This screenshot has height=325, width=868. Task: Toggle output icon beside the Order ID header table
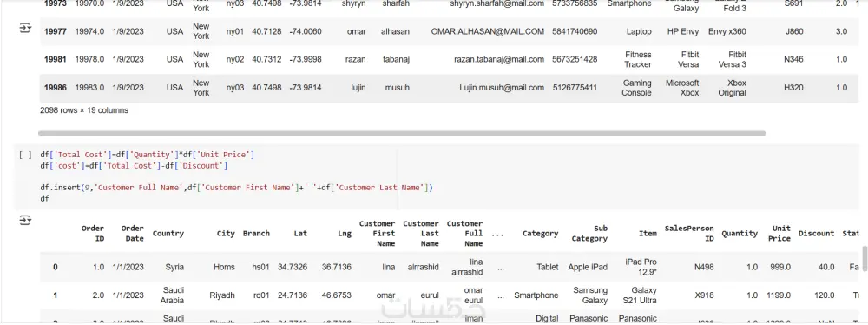[25, 221]
